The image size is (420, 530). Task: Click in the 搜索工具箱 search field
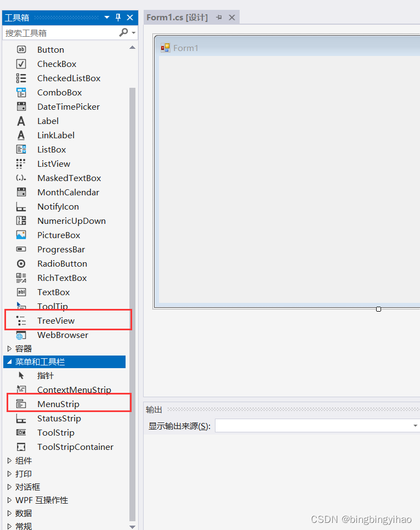click(x=61, y=33)
